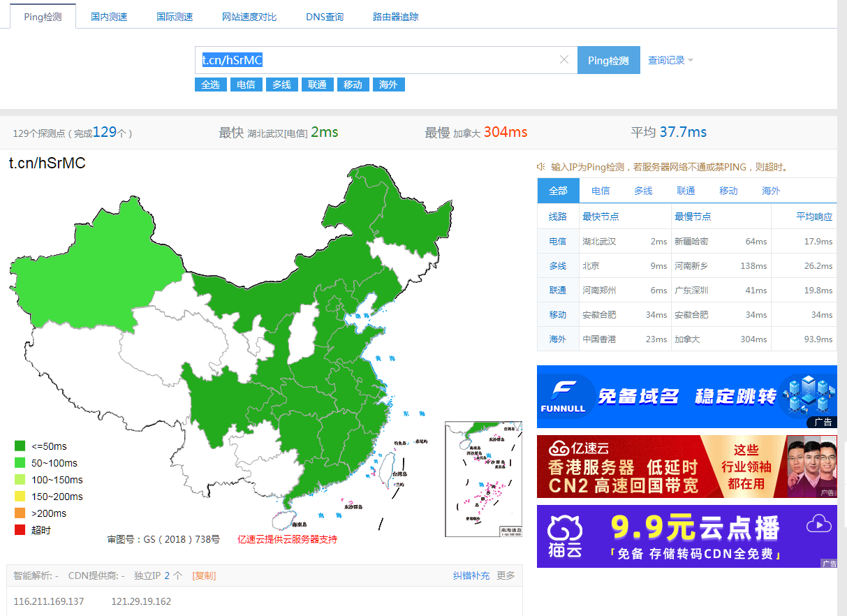Viewport: 847px width, 616px height.
Task: Toggle the 全选 line filter
Action: (x=210, y=84)
